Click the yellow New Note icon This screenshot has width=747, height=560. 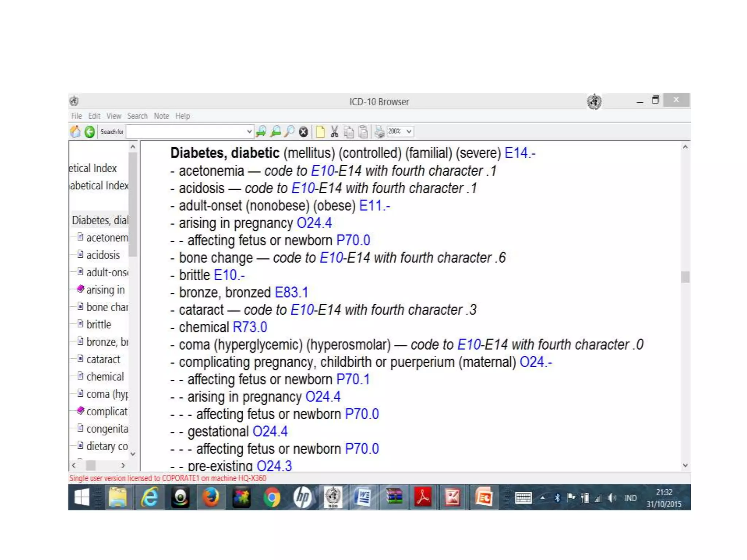point(320,132)
